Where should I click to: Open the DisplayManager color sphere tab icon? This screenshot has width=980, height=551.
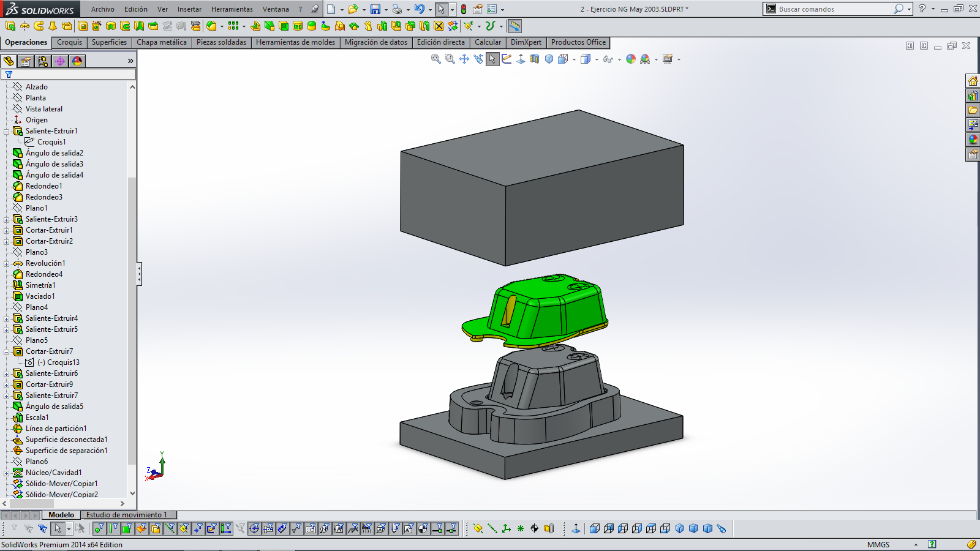point(77,61)
